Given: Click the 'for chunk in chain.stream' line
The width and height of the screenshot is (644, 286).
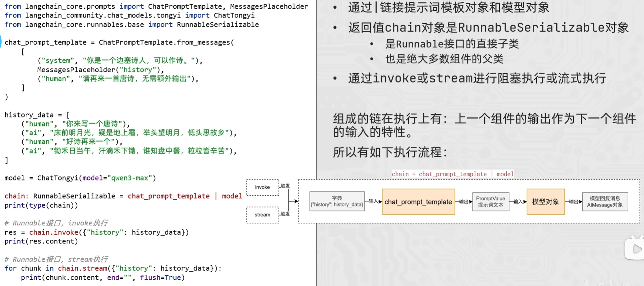Looking at the screenshot, I should tap(113, 268).
